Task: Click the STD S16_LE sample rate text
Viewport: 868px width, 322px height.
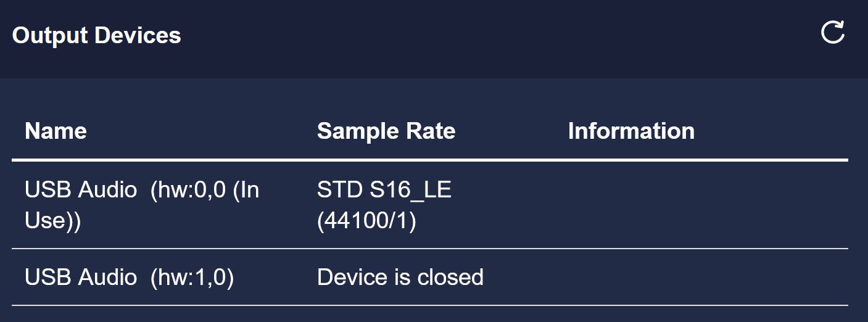Action: [384, 190]
